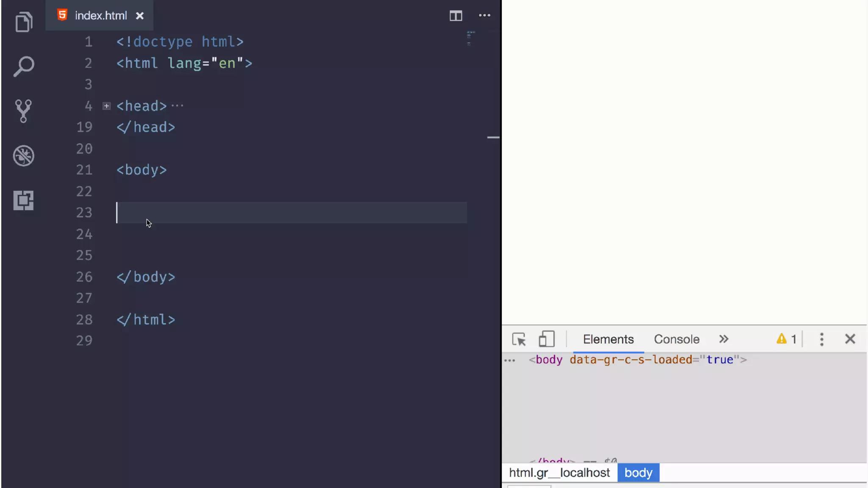Select the body breadcrumb item

[x=638, y=473]
